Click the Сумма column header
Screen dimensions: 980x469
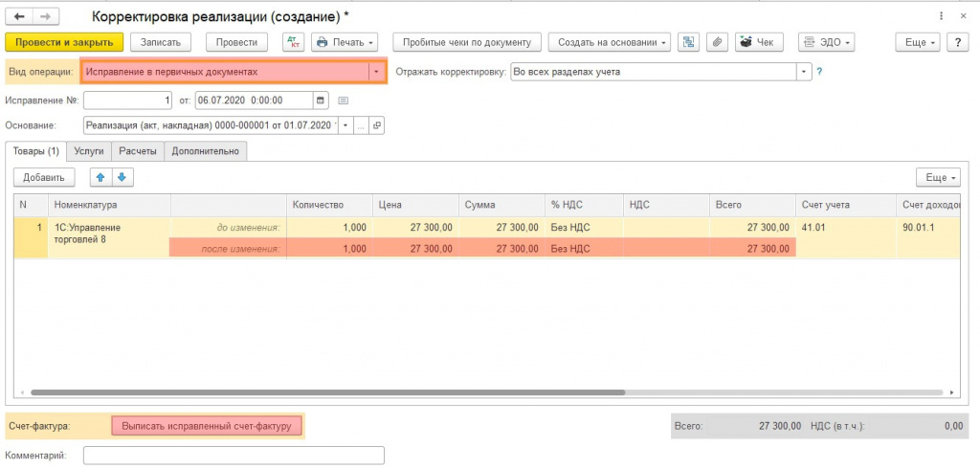(501, 205)
